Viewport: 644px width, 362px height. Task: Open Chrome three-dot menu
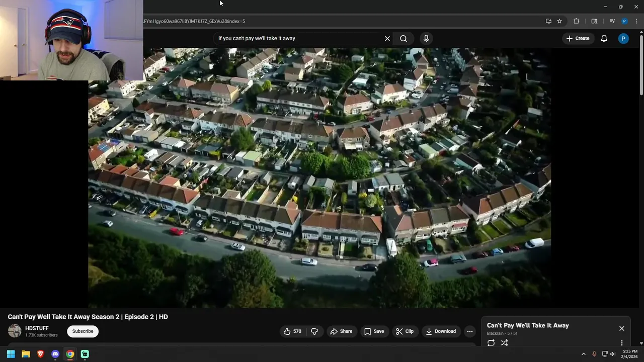click(x=637, y=21)
